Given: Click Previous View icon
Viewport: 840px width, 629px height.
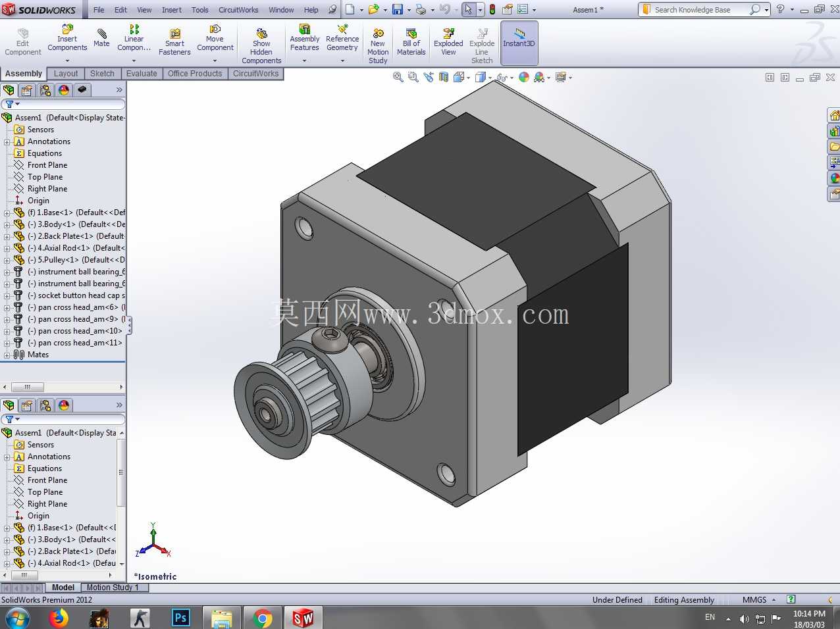Looking at the screenshot, I should click(429, 77).
